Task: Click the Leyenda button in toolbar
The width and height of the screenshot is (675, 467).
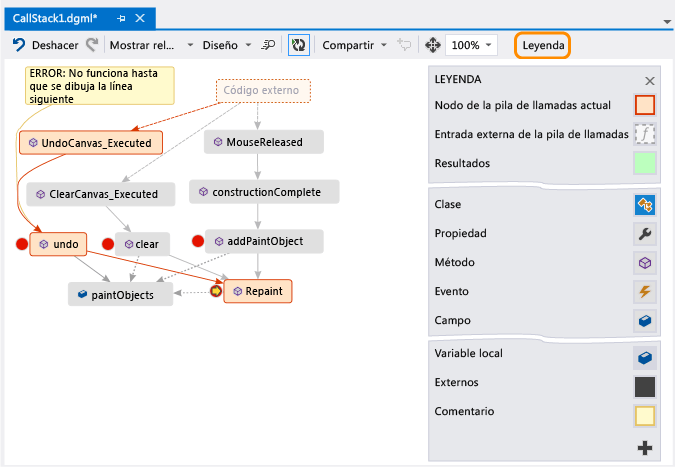Action: 543,45
